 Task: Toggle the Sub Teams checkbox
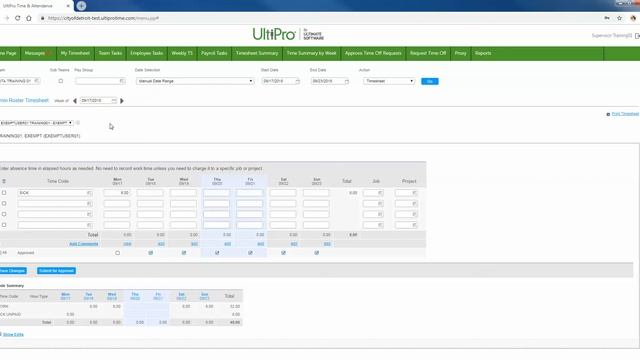point(61,81)
